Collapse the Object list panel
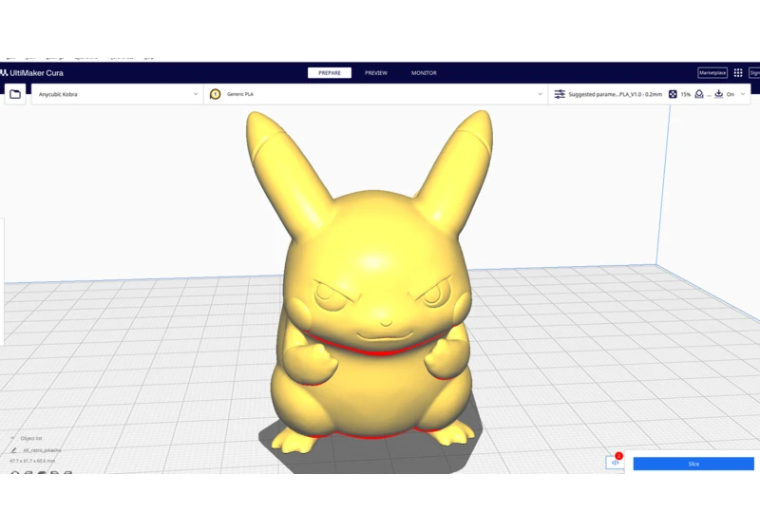This screenshot has height=532, width=760. (12, 438)
